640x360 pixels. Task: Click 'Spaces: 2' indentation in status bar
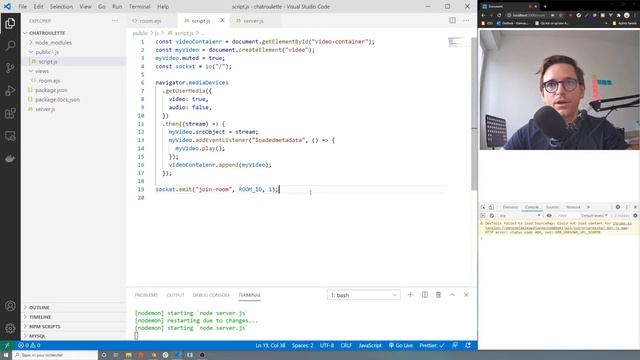pos(302,345)
